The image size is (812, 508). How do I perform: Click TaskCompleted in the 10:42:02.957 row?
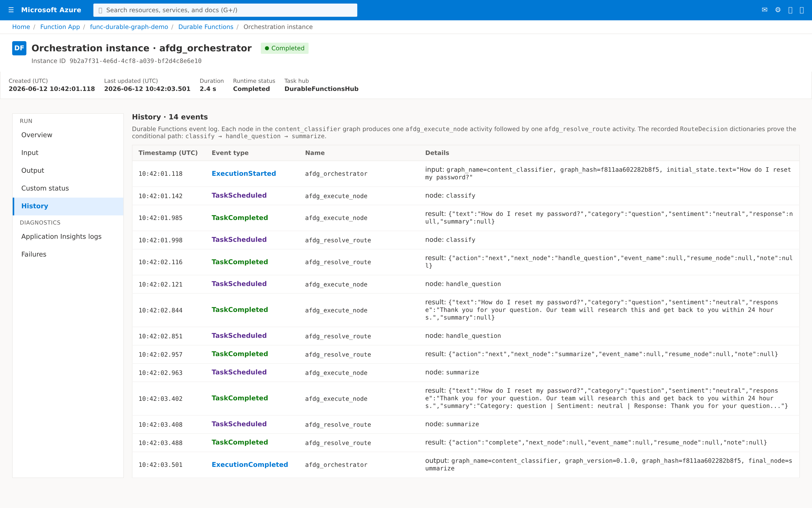point(240,354)
